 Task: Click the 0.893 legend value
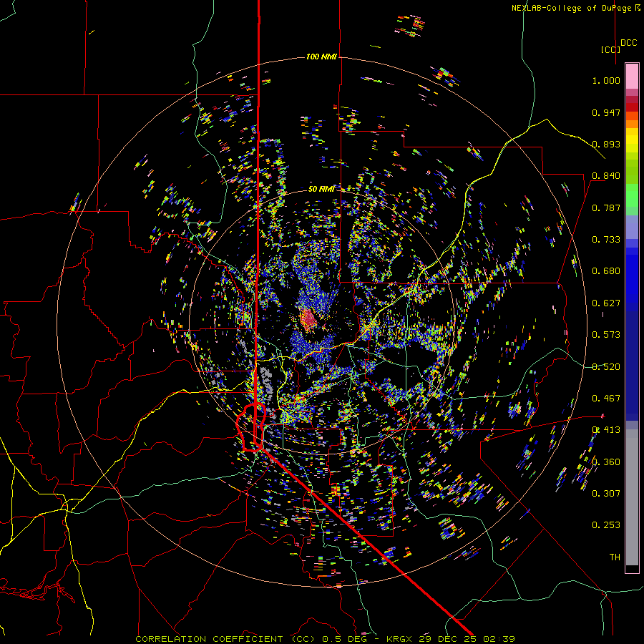(606, 144)
